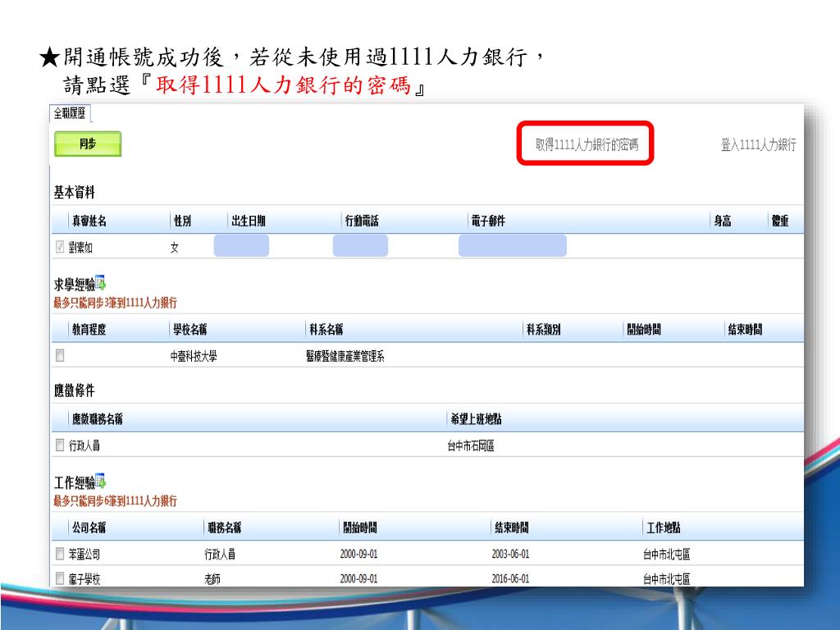Select the company name 瘋子學校
Viewport: 840px width, 630px height.
(84, 579)
